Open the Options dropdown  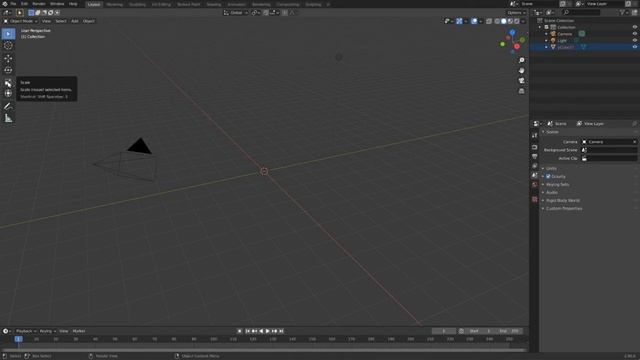click(x=516, y=13)
